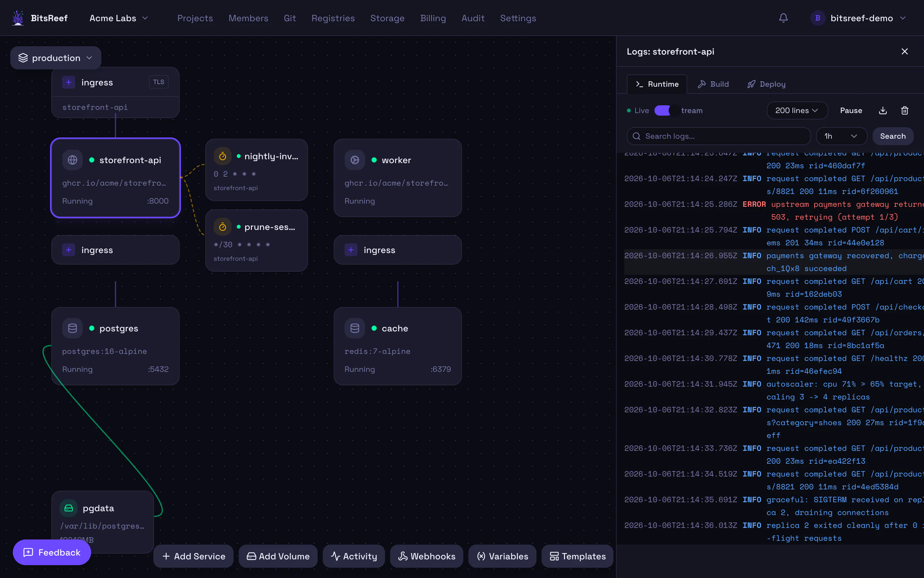Click the timer icon on nightly-inv card
The width and height of the screenshot is (924, 578).
[x=223, y=156]
